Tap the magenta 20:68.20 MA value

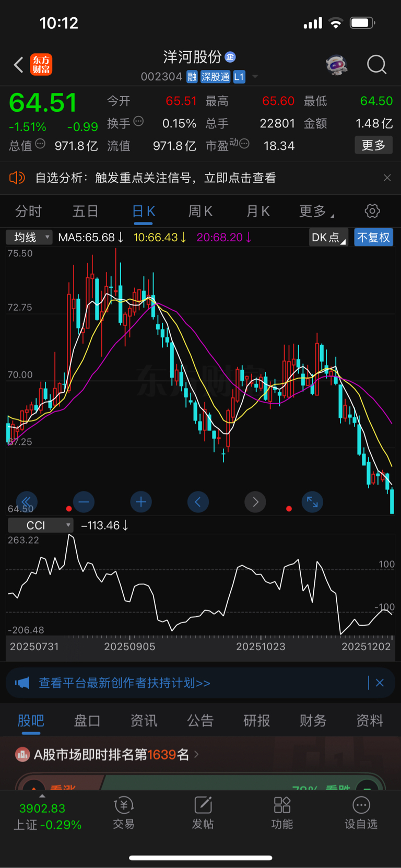[x=224, y=238]
